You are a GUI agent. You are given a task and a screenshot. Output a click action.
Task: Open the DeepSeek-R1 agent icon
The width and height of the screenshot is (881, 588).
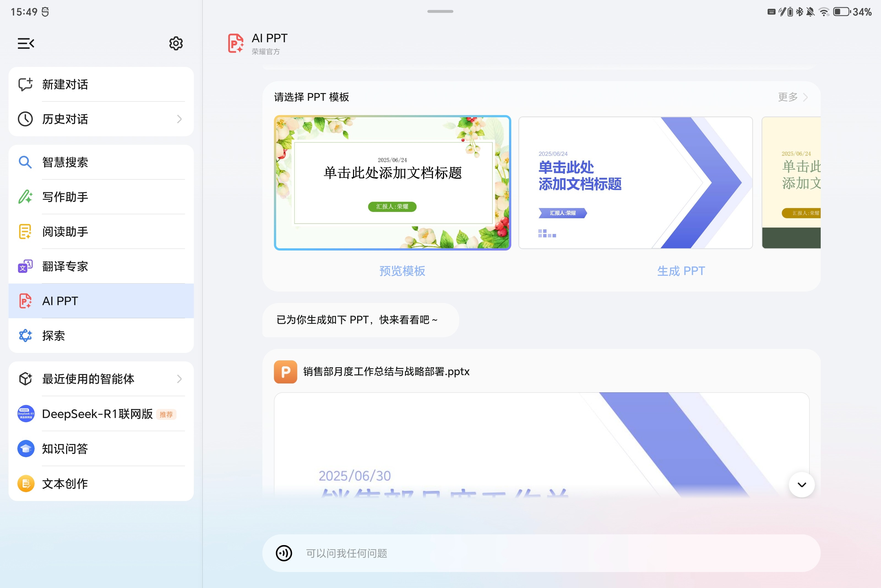(x=26, y=414)
